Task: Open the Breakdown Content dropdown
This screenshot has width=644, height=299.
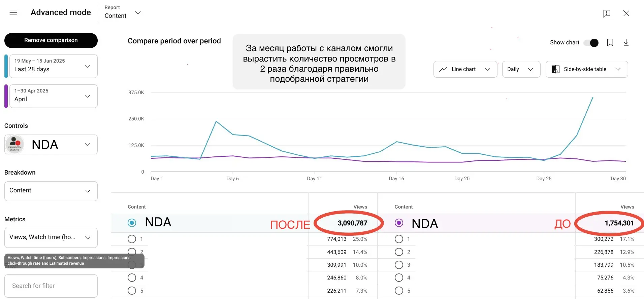Action: pos(51,191)
